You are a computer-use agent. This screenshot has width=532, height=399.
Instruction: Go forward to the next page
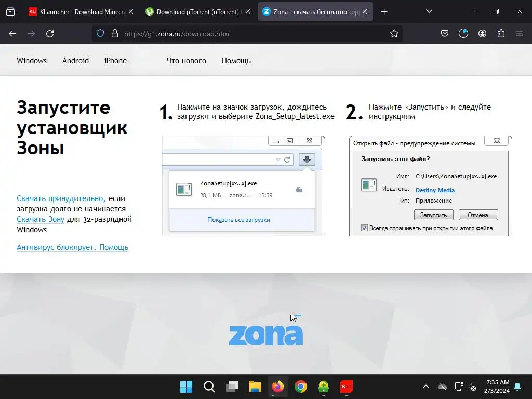[x=31, y=34]
